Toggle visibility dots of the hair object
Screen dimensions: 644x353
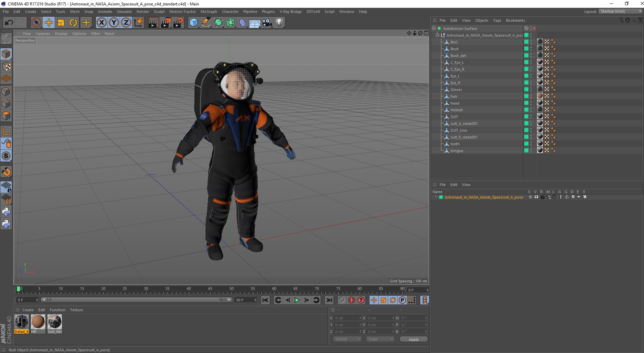tap(531, 96)
